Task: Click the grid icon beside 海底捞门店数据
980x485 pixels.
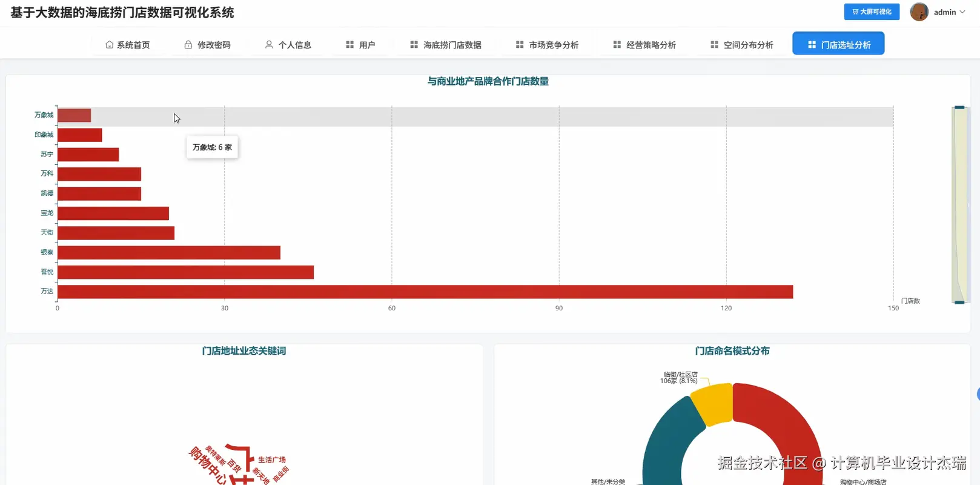Action: pyautogui.click(x=414, y=45)
